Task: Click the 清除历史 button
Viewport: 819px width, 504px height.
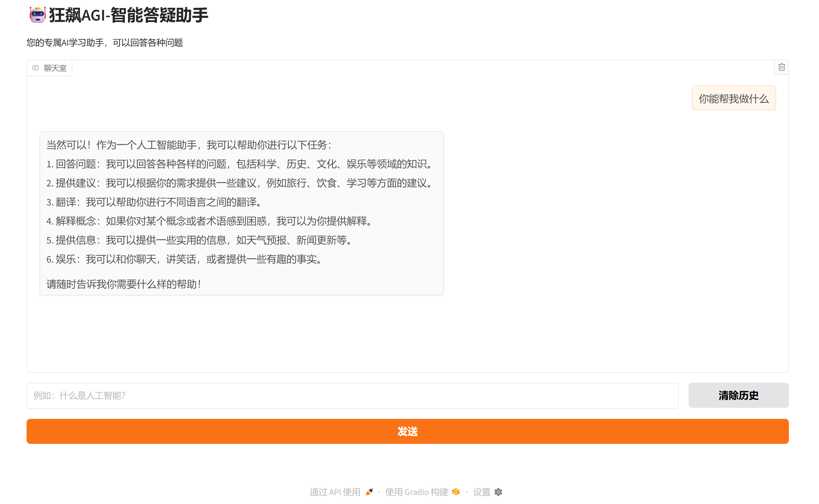Action: (x=738, y=395)
